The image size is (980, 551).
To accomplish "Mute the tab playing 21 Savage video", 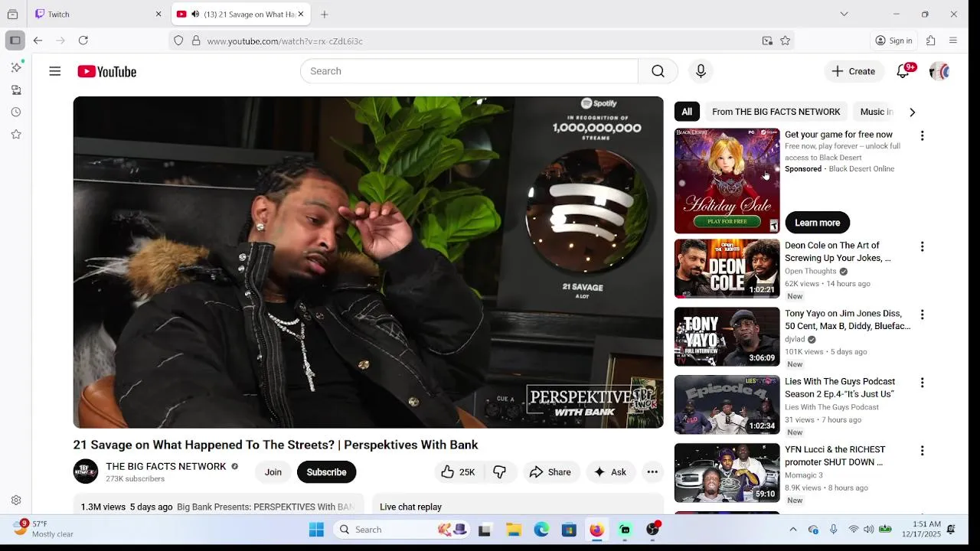I will coord(195,14).
